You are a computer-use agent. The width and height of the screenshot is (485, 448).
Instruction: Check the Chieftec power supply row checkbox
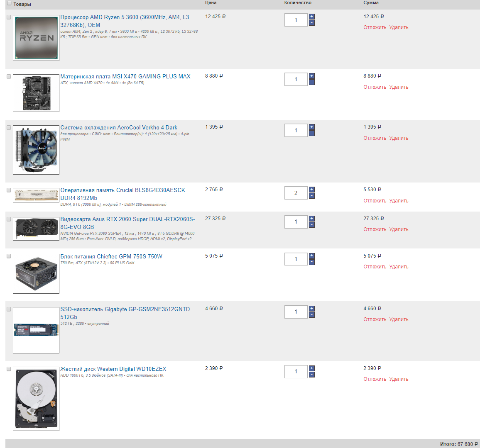click(9, 256)
